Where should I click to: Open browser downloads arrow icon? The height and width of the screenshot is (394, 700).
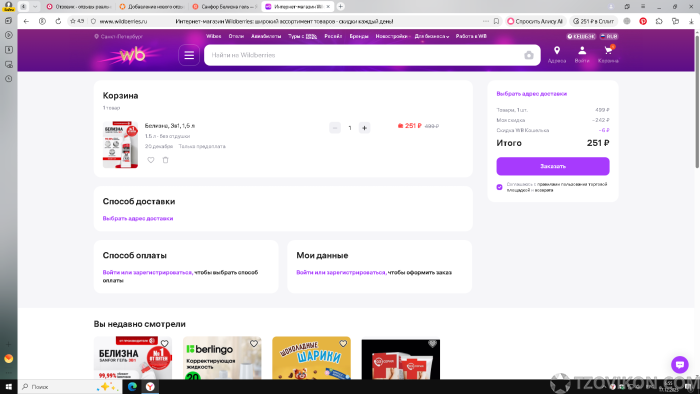click(691, 21)
